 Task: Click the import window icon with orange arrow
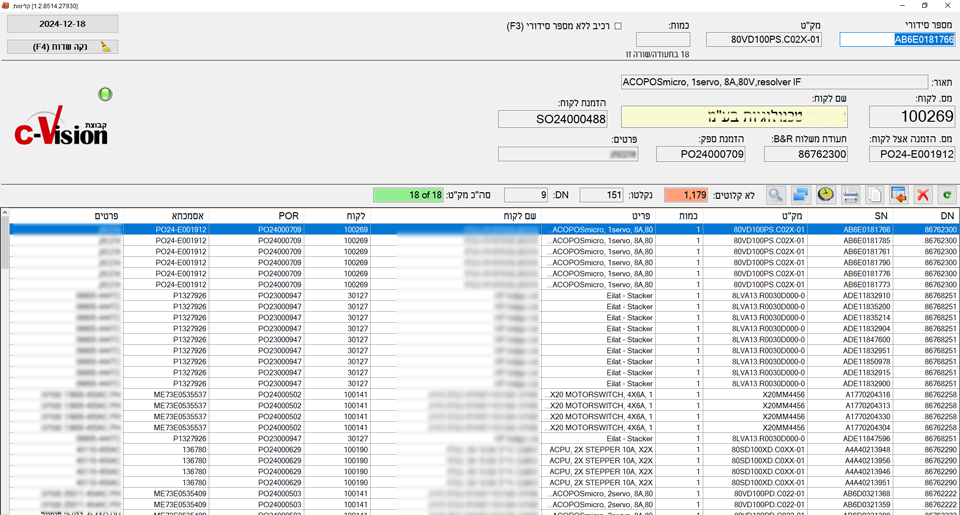tap(899, 195)
